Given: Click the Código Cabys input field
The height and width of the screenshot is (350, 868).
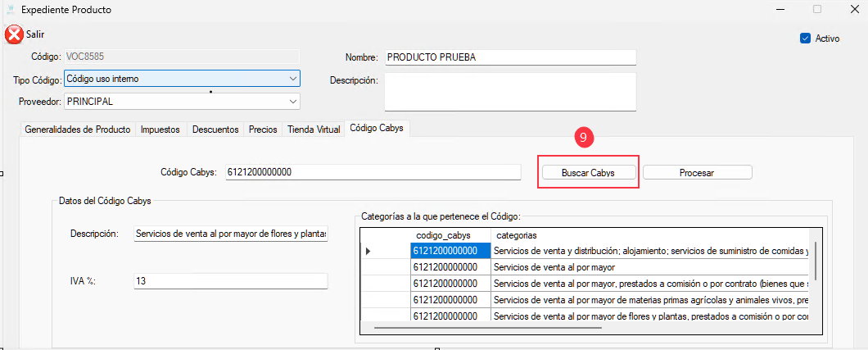Looking at the screenshot, I should 372,172.
